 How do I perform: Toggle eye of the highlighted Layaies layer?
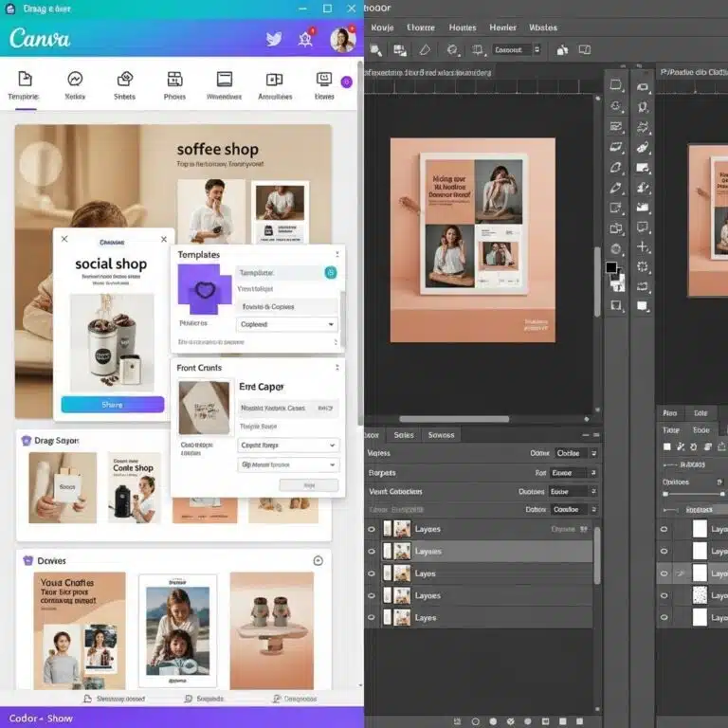coord(372,552)
